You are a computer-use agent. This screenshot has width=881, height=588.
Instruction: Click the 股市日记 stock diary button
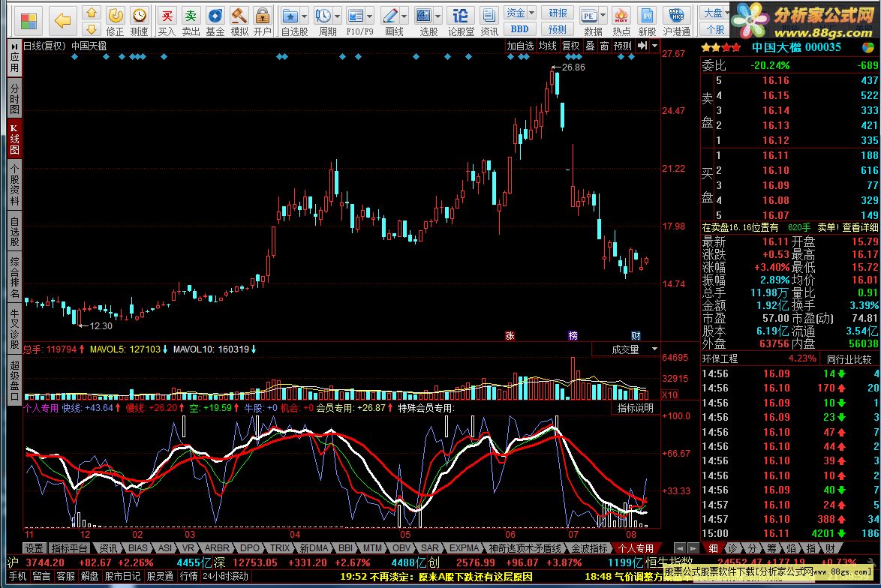[122, 576]
